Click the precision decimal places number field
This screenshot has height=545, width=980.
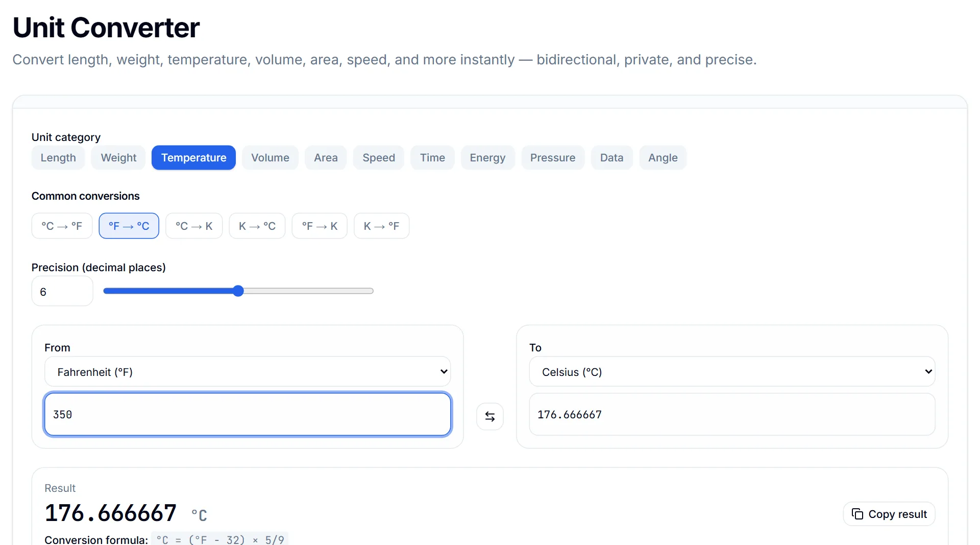pyautogui.click(x=62, y=292)
